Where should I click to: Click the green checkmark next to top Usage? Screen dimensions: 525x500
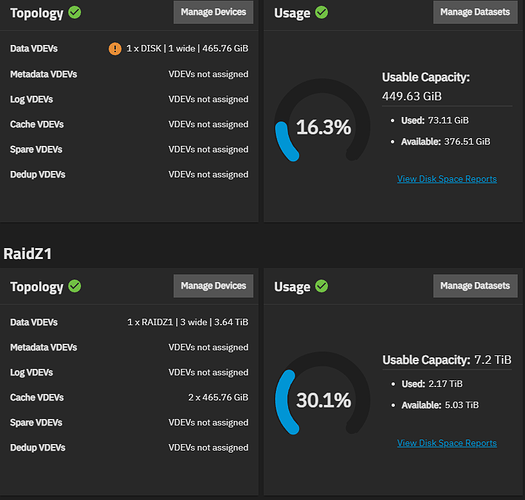click(321, 12)
